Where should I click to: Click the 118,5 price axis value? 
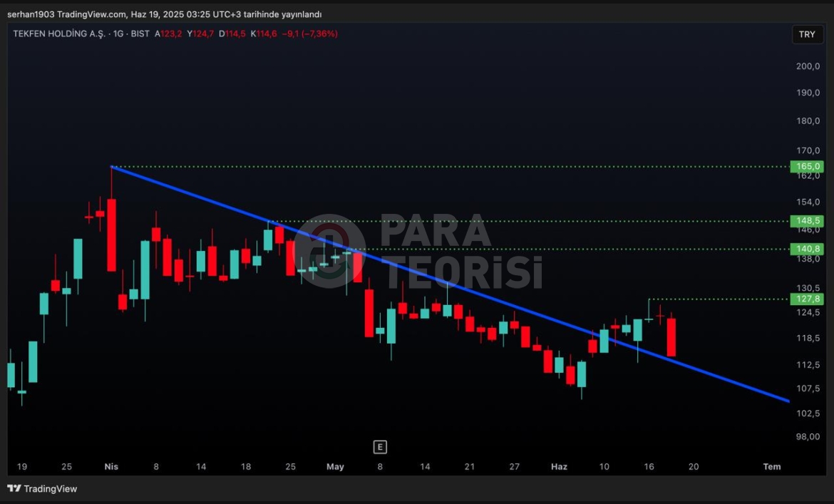pyautogui.click(x=808, y=338)
